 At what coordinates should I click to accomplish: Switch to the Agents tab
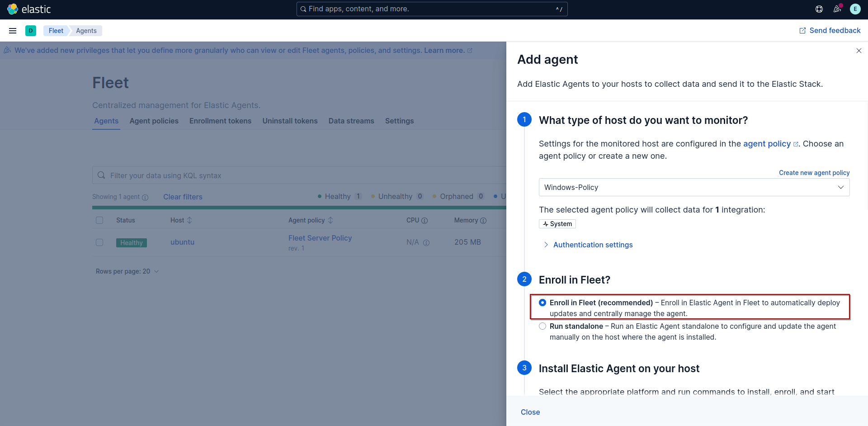click(x=106, y=121)
